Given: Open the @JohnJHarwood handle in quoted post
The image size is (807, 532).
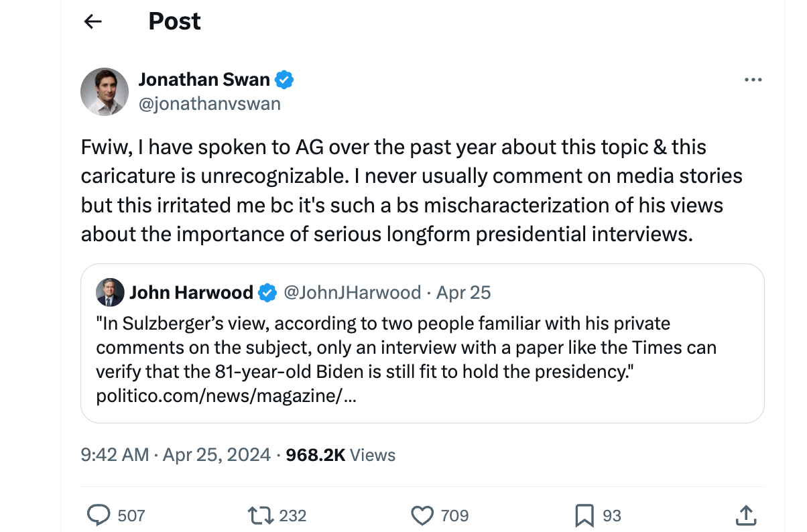Looking at the screenshot, I should click(353, 293).
